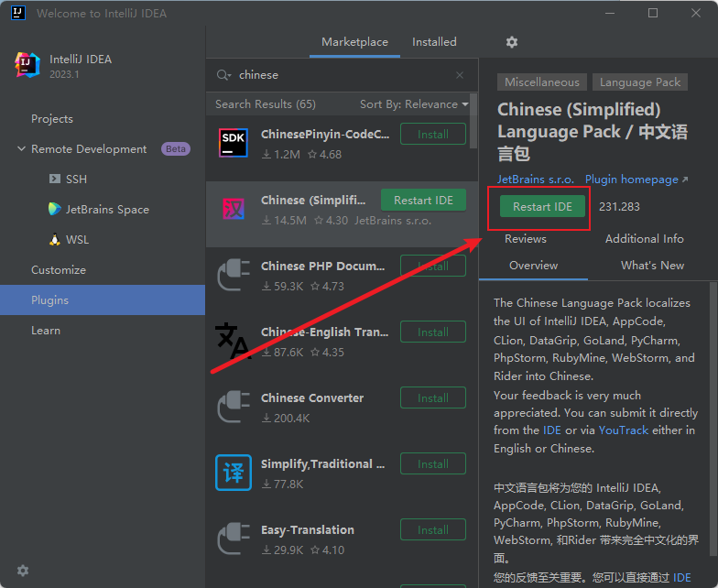This screenshot has width=718, height=588.
Task: Click the ChinesePinyin-CodeC SDK plugin icon
Action: (x=234, y=143)
